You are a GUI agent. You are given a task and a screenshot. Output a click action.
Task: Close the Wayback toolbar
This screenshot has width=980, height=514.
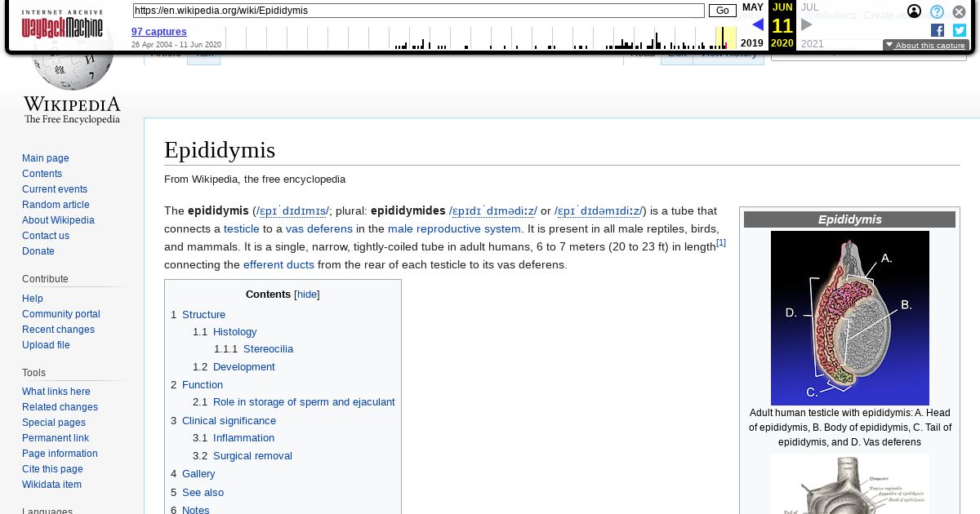point(959,11)
